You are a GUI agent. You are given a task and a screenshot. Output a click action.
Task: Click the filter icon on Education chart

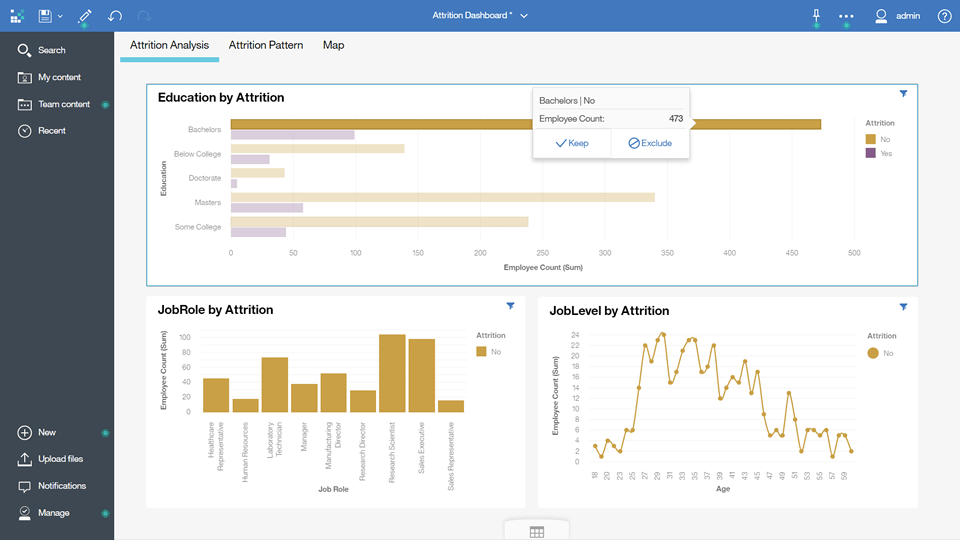click(903, 93)
